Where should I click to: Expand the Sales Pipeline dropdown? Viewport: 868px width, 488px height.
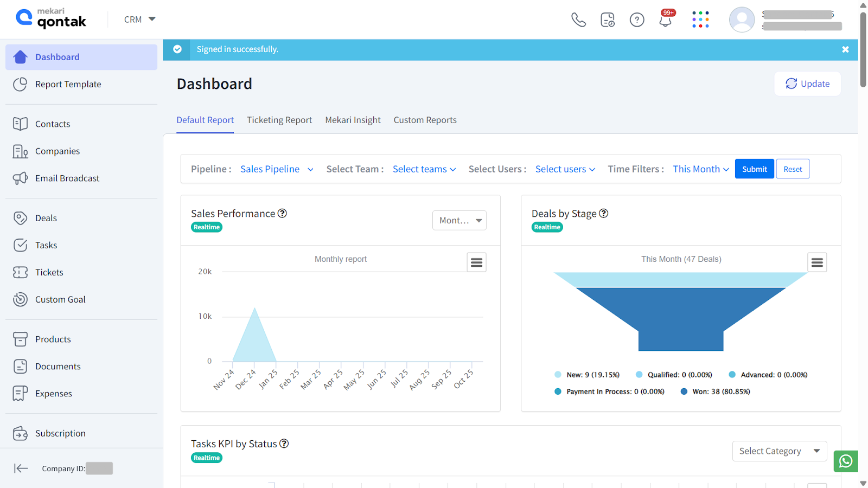tap(277, 169)
